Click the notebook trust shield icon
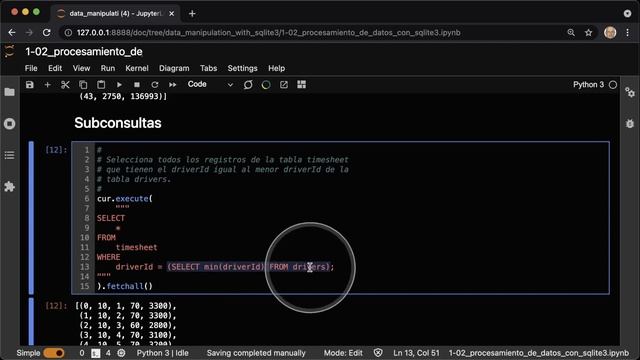Screen dimensions: 640x360 click(x=378, y=353)
